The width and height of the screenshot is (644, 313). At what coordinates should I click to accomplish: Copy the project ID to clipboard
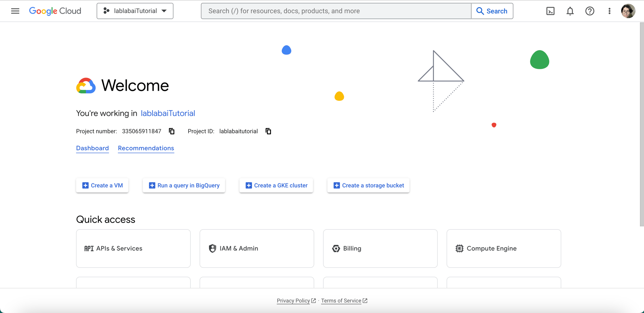(x=268, y=131)
